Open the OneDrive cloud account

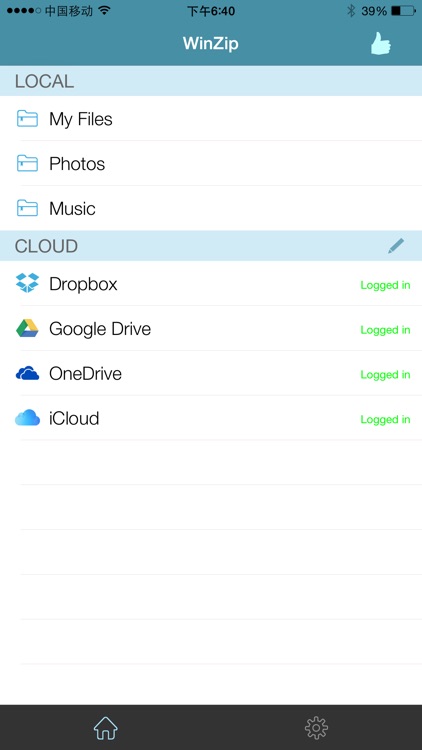point(211,374)
